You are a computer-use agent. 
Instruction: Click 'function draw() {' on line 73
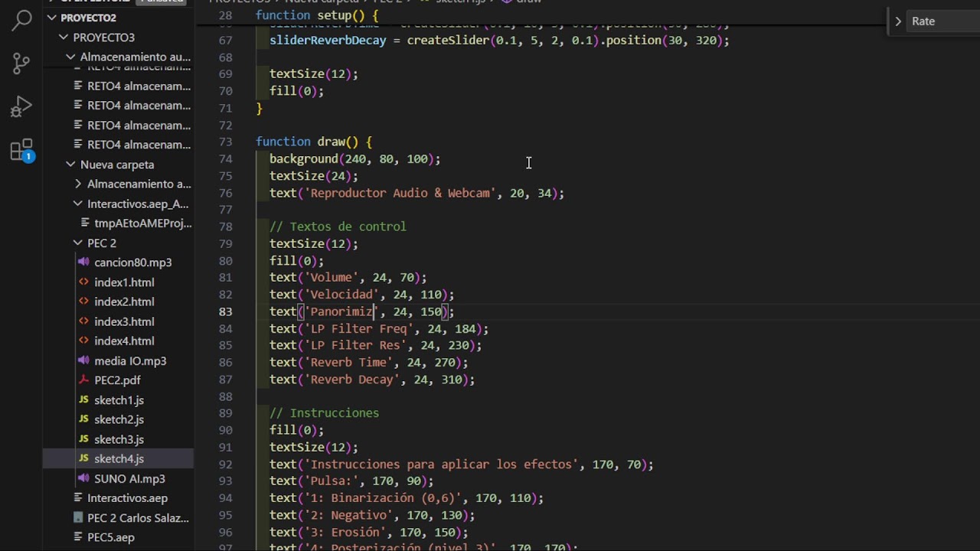pos(314,142)
